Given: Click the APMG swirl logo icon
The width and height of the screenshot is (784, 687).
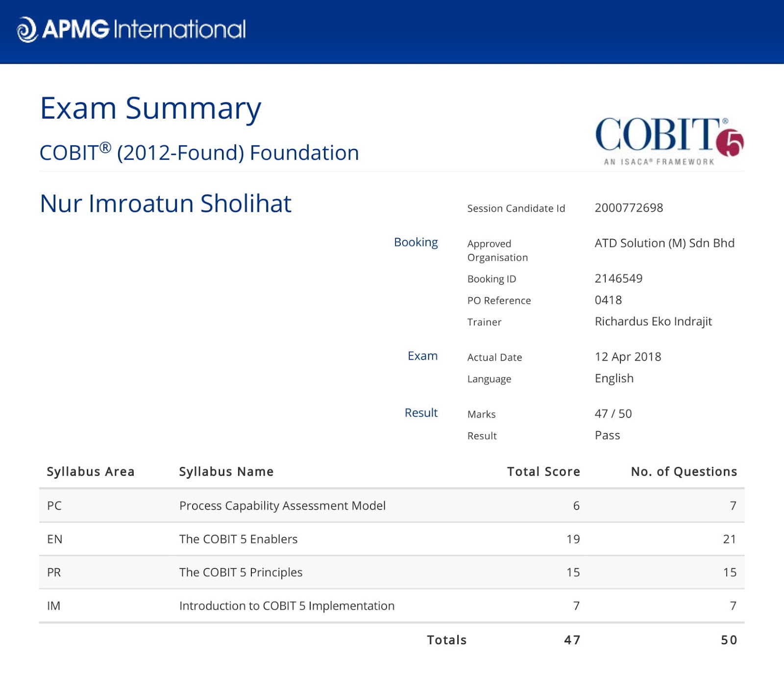Looking at the screenshot, I should click(x=27, y=29).
